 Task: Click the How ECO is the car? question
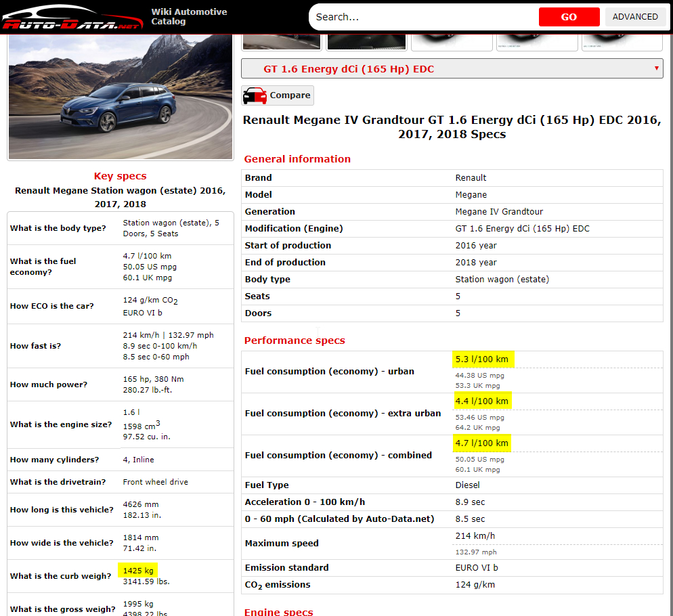(52, 306)
